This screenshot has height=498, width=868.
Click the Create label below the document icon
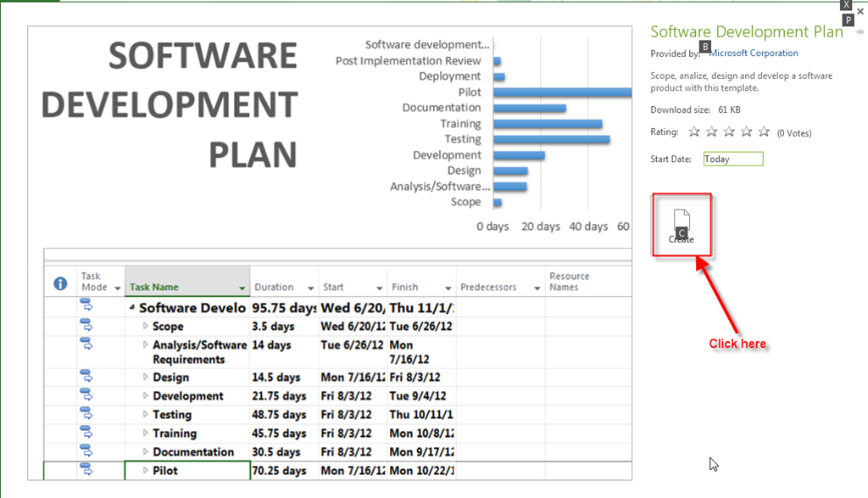(x=682, y=239)
